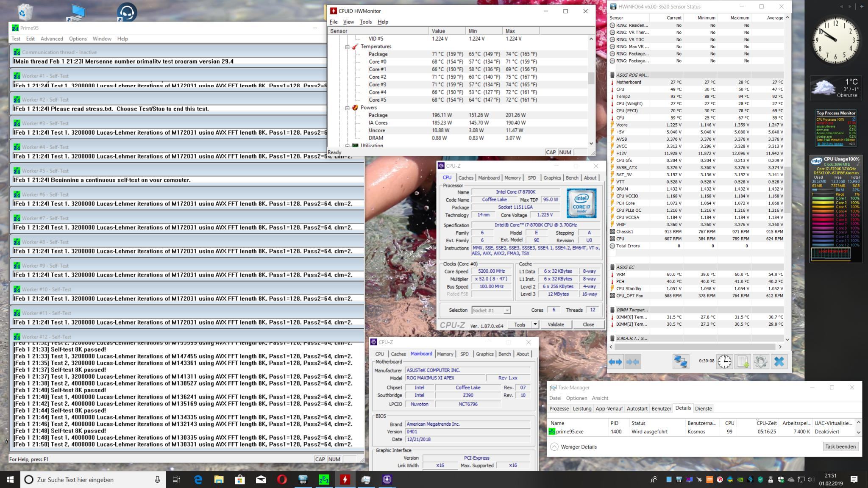
Task: Select prime95.exe row in Task Manager
Action: [702, 432]
